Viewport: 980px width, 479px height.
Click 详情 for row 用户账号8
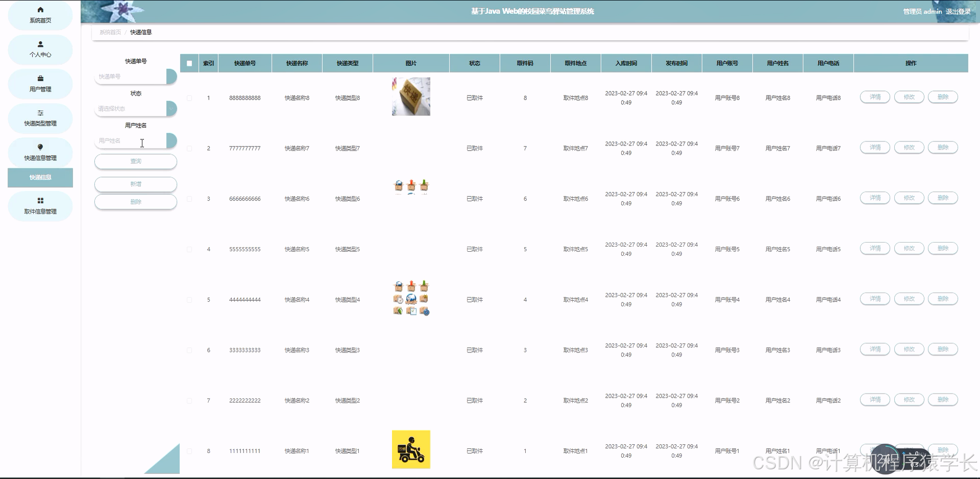875,97
